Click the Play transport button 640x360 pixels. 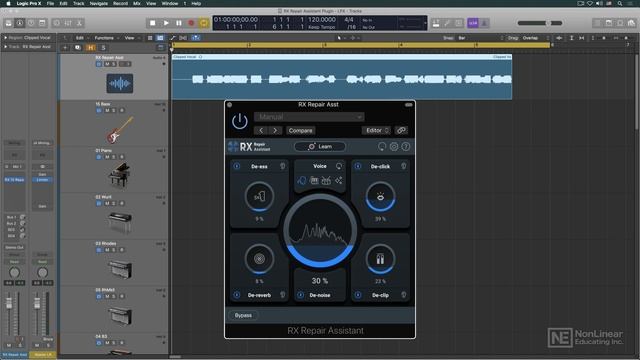(x=166, y=23)
